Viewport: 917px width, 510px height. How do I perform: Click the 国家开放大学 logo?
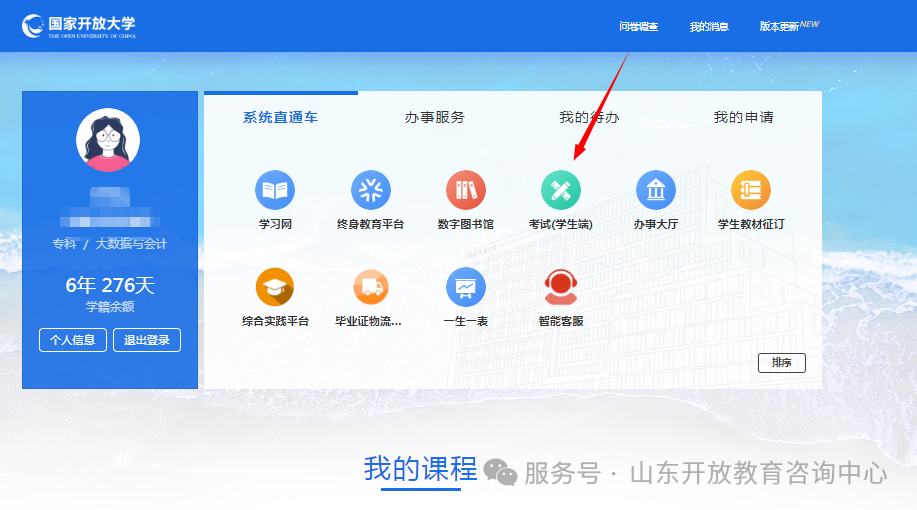[x=79, y=26]
